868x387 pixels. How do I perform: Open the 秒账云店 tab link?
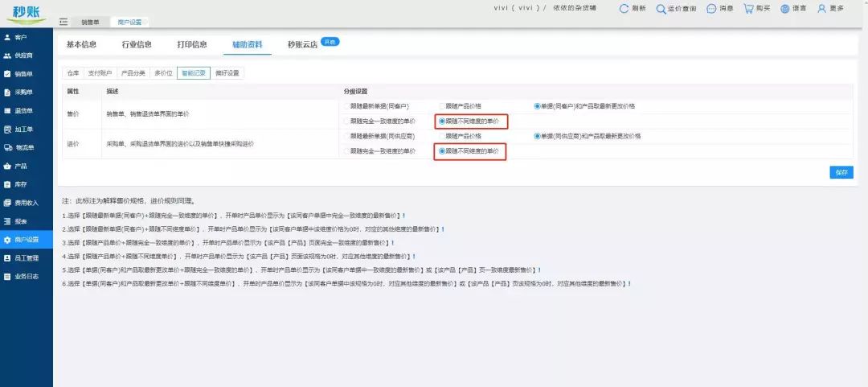click(x=302, y=45)
